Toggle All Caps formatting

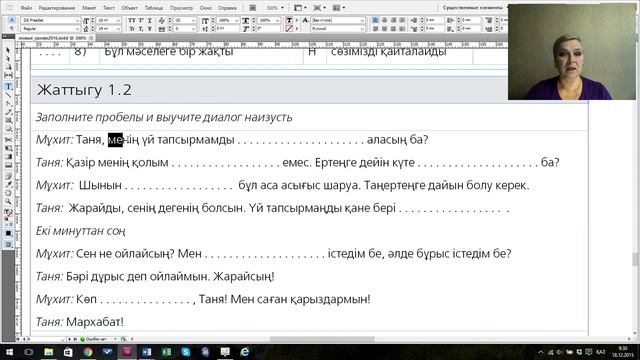131,20
